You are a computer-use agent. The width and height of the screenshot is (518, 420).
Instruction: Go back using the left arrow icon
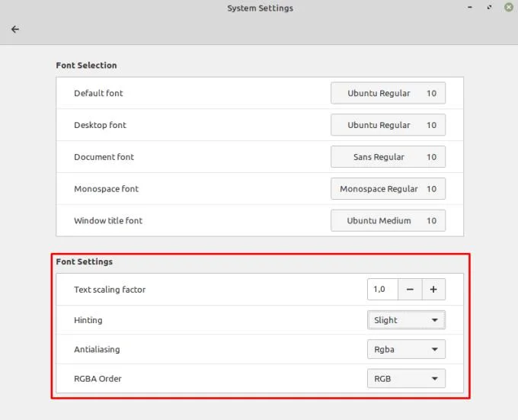(15, 30)
